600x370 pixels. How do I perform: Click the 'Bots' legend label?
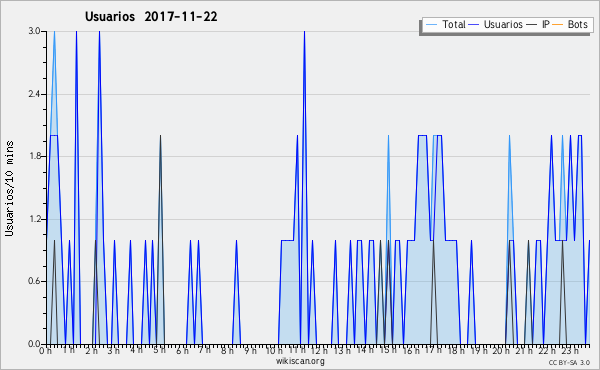click(577, 24)
